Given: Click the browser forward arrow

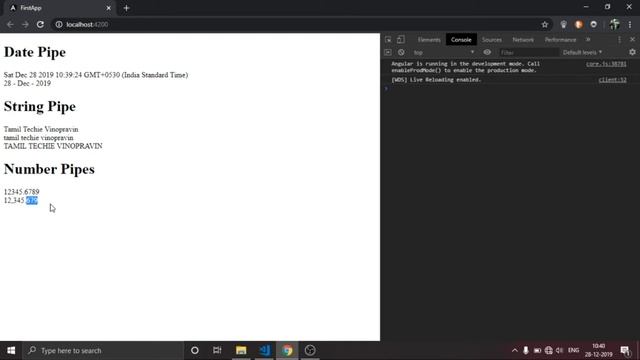Looking at the screenshot, I should (x=25, y=24).
